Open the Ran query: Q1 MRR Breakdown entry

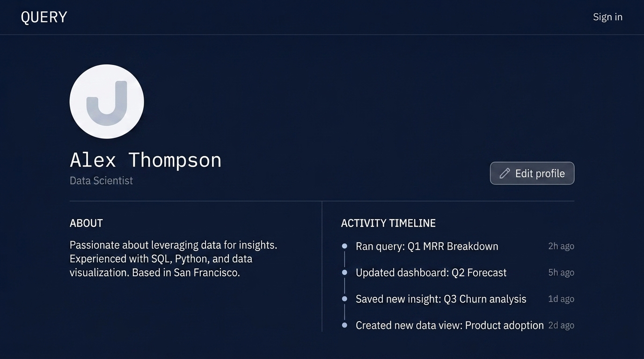(x=427, y=246)
